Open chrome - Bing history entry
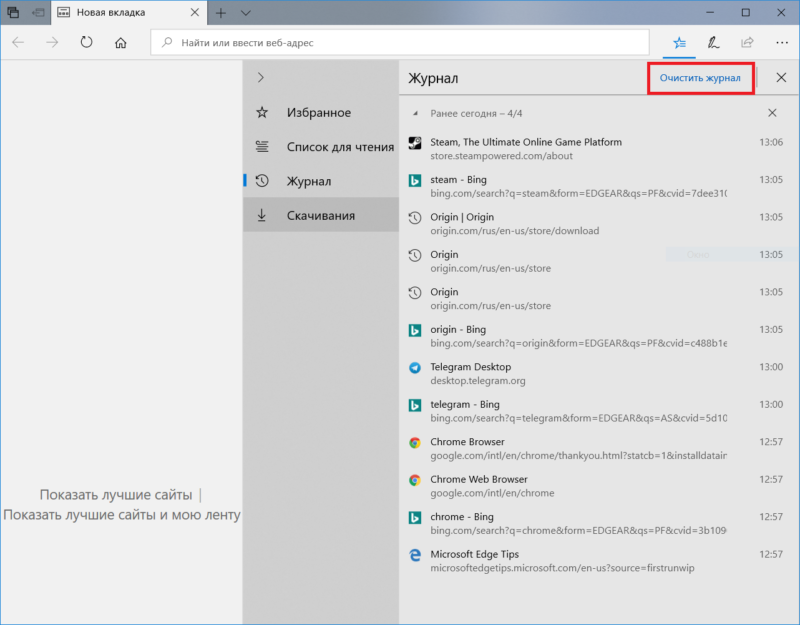 [598, 523]
